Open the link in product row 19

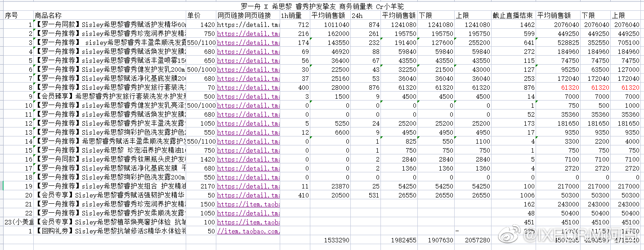coord(248,186)
